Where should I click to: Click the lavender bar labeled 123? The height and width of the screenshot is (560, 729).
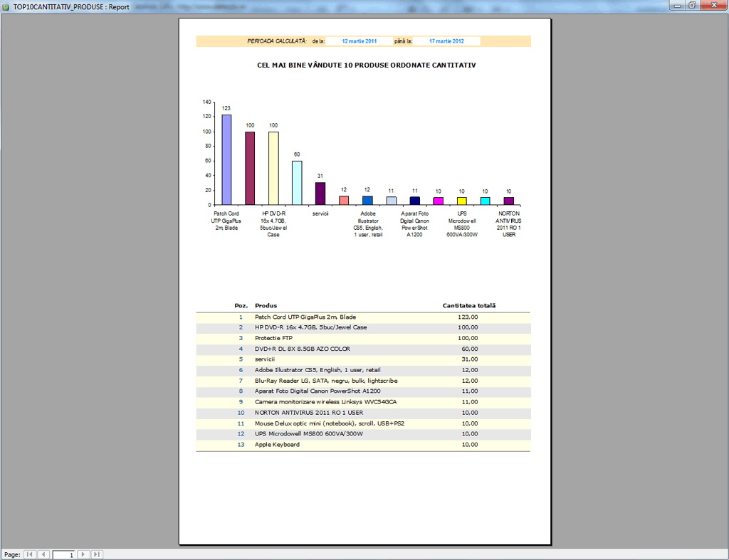[x=226, y=160]
